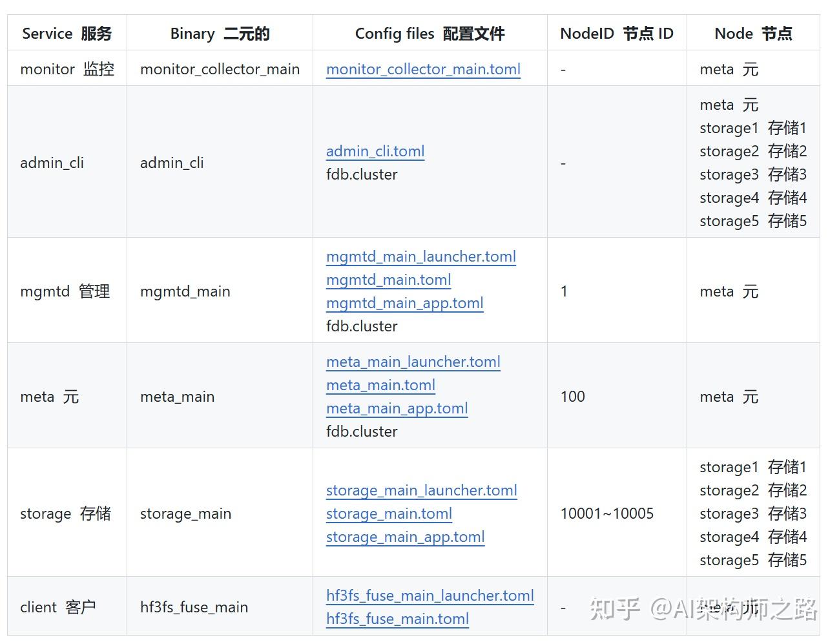Open the meta_main_launcher.toml link
Viewport: 839px width, 644px height.
point(413,362)
